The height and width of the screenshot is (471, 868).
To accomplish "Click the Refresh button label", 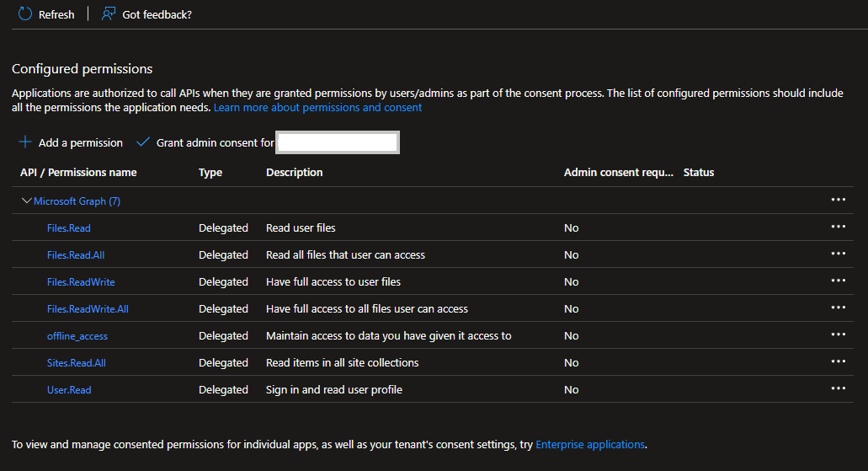I will [x=56, y=15].
